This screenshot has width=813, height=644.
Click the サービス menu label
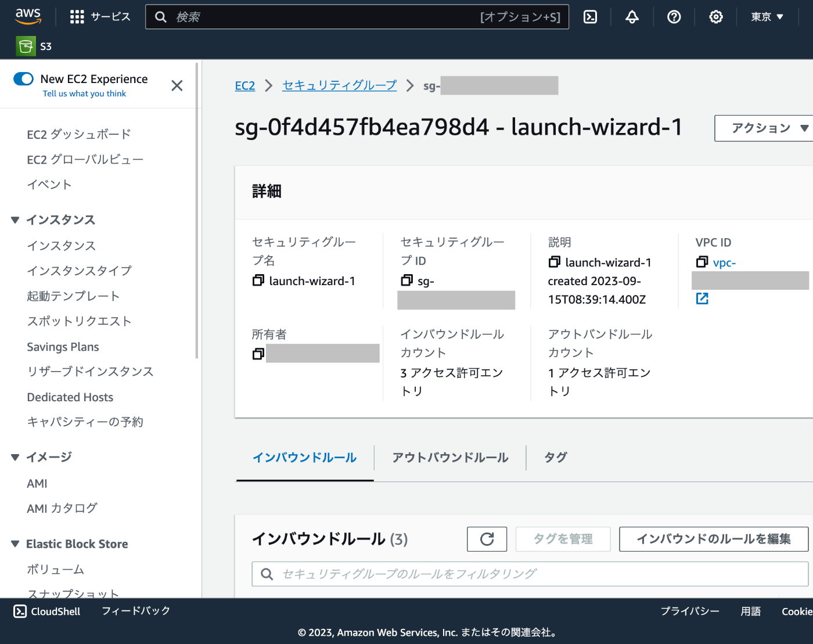[111, 17]
